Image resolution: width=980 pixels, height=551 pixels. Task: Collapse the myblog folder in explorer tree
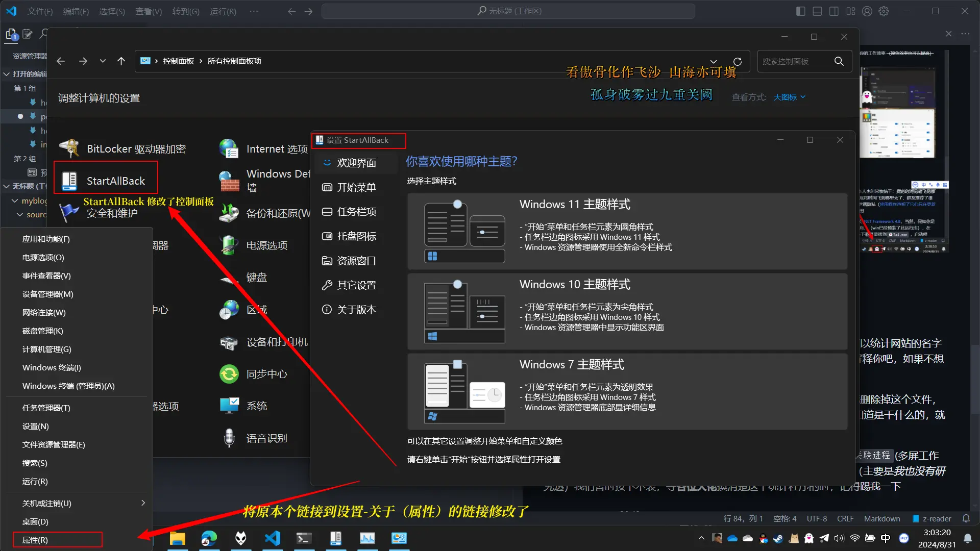(x=15, y=201)
